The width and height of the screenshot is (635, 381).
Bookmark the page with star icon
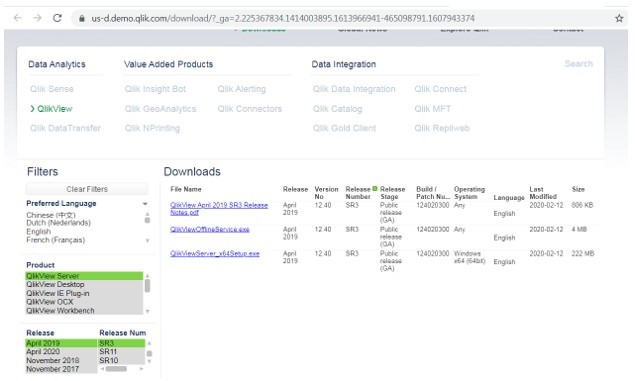pos(619,18)
